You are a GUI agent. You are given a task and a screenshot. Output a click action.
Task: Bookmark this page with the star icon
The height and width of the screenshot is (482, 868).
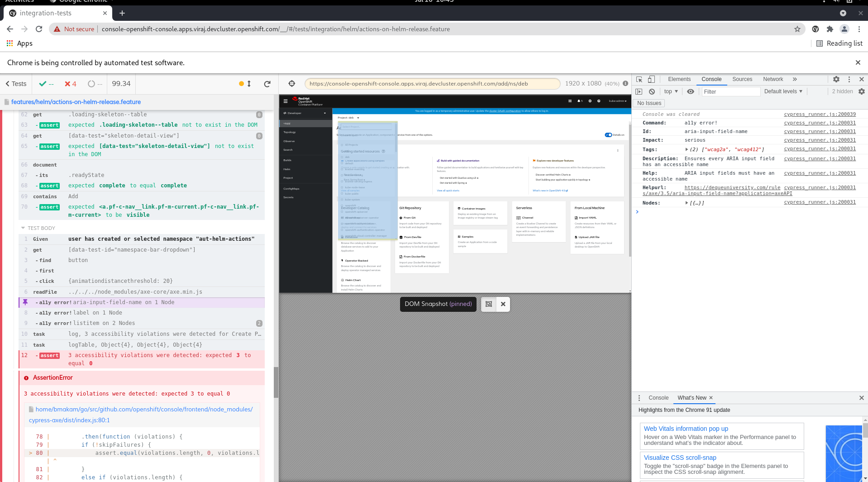797,29
